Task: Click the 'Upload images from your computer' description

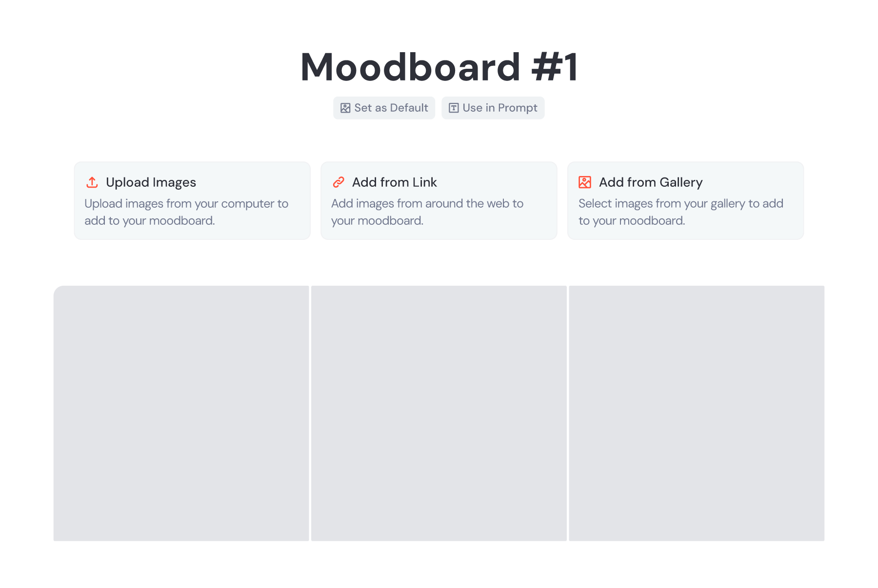Action: (186, 212)
